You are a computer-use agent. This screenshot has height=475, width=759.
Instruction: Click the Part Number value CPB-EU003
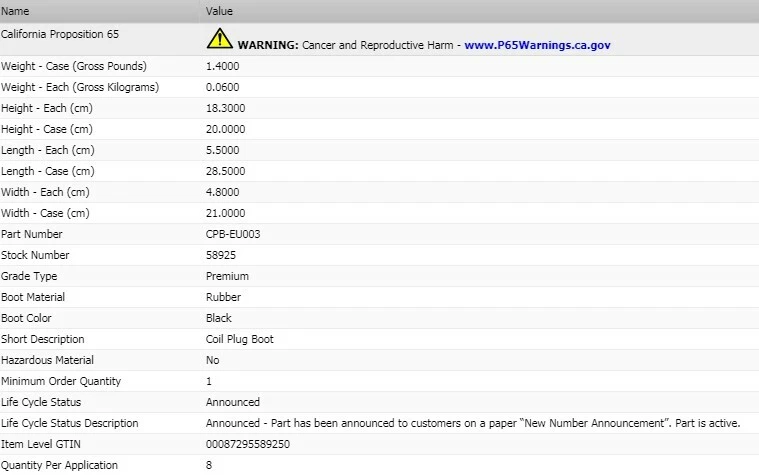click(x=233, y=234)
